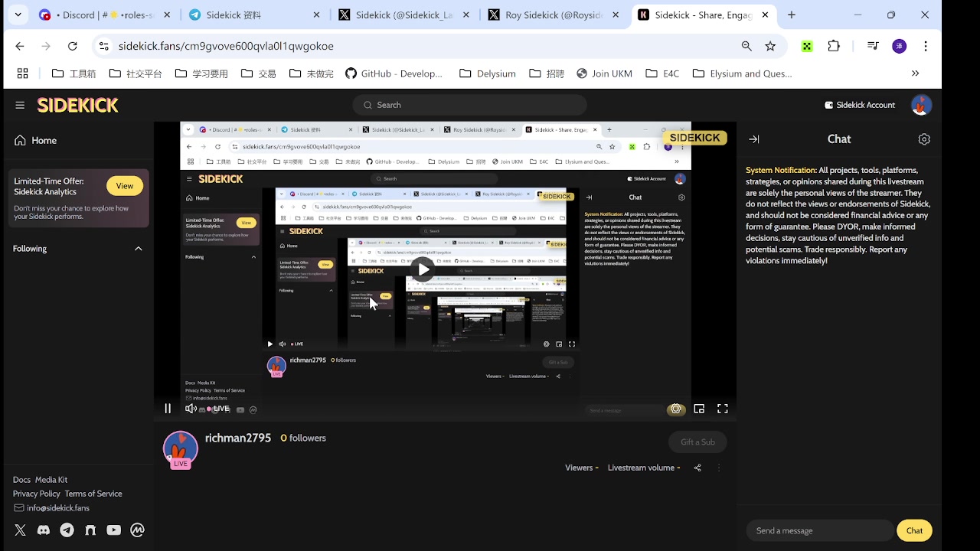The image size is (980, 551).
Task: Open the Docs footer link
Action: click(x=21, y=480)
